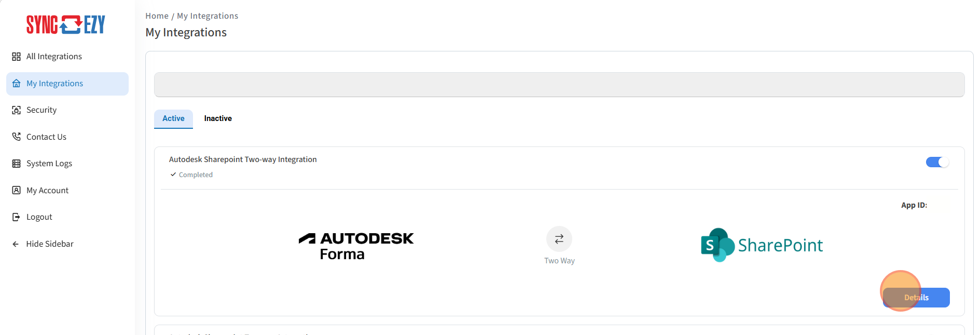Viewport: 980px width, 335px height.
Task: Select the Active tab
Action: 173,118
